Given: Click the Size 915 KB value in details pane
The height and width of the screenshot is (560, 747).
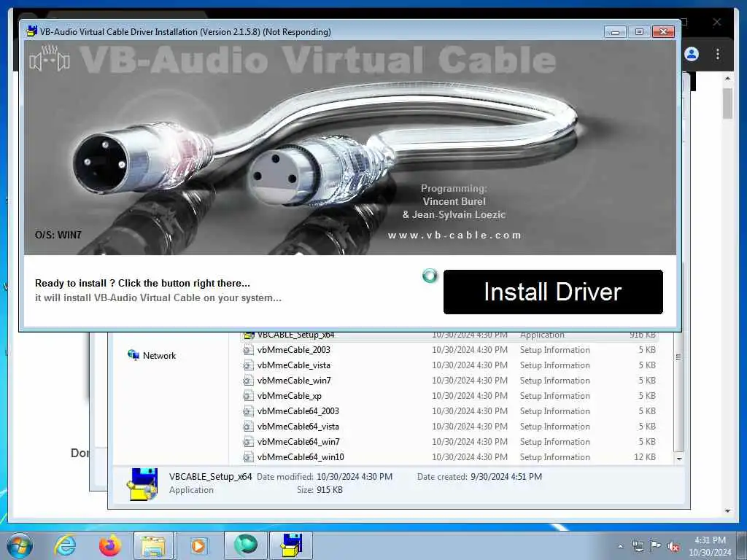Looking at the screenshot, I should tap(329, 489).
